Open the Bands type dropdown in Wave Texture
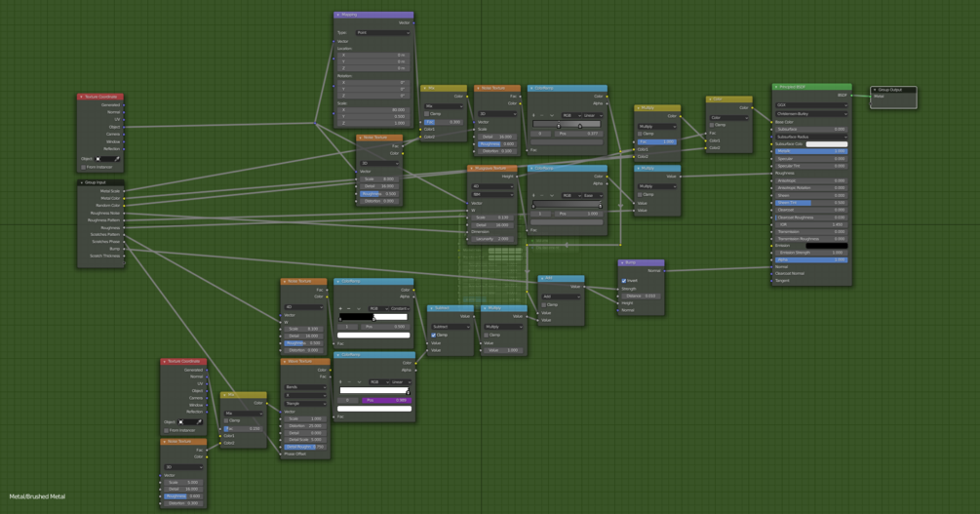The width and height of the screenshot is (980, 514). (305, 387)
